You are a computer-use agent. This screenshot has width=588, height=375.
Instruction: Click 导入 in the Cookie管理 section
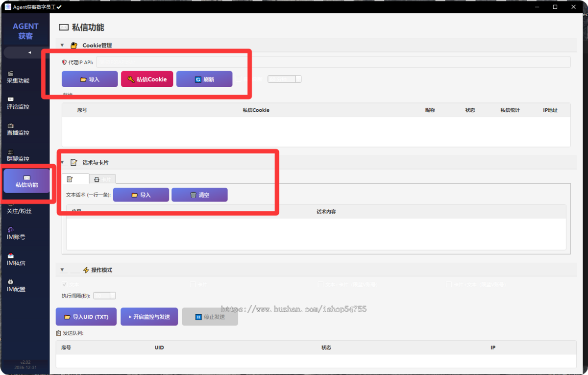90,79
